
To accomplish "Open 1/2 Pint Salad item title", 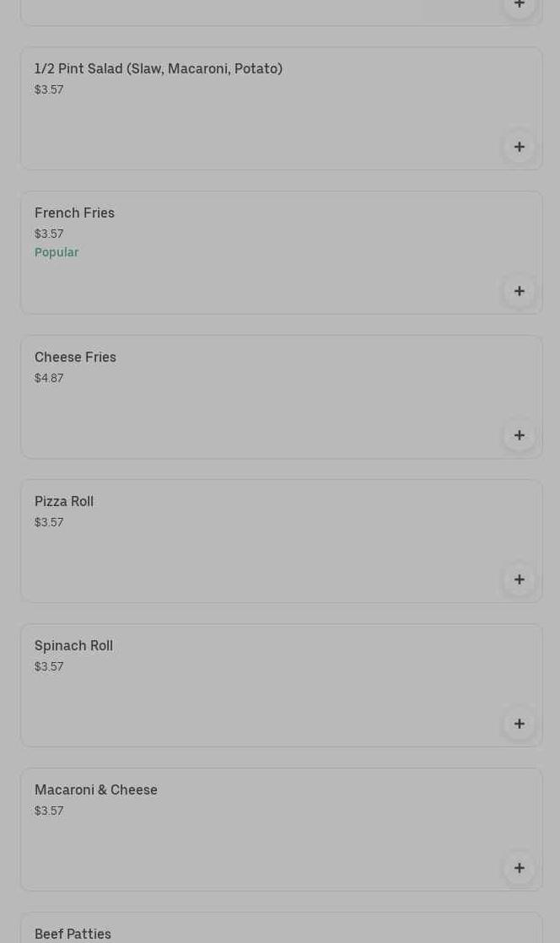I will (x=159, y=69).
